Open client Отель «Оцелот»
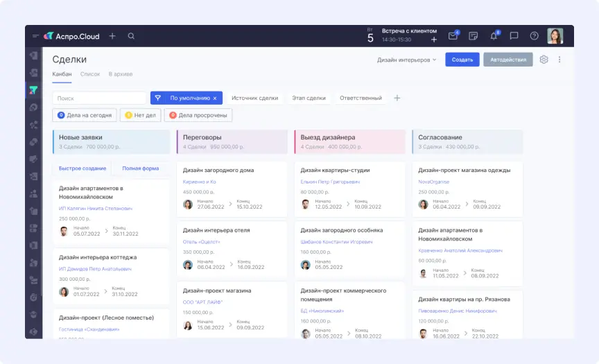This screenshot has width=599, height=364. click(201, 242)
